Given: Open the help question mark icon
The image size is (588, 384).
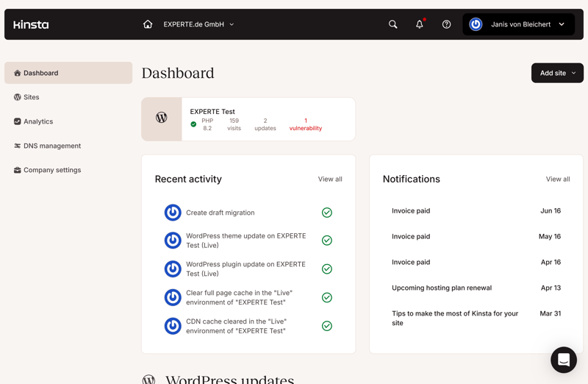Looking at the screenshot, I should coord(446,24).
